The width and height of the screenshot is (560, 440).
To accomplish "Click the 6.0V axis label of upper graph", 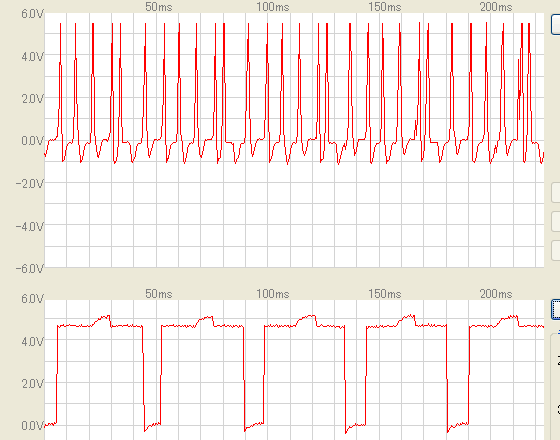I will coord(32,14).
